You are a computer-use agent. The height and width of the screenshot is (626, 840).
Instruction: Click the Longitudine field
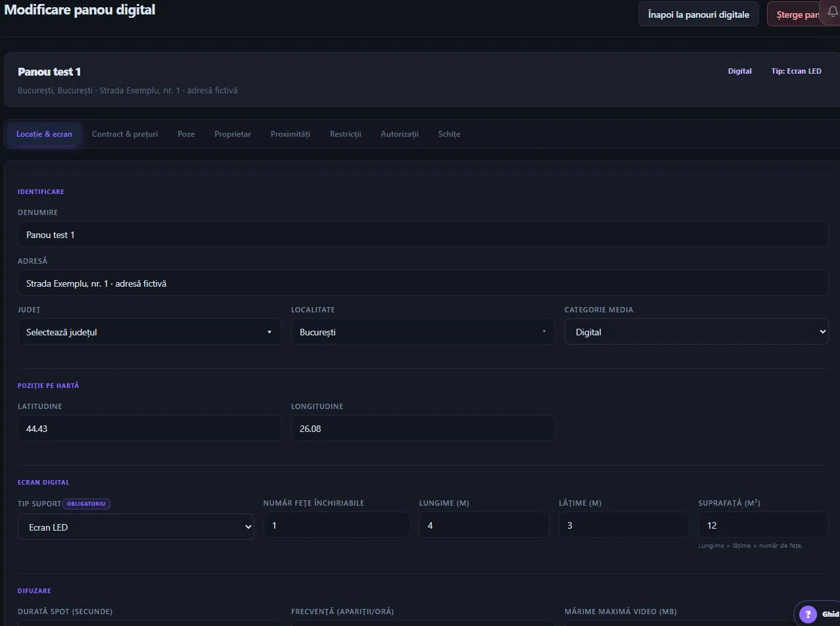coord(423,428)
